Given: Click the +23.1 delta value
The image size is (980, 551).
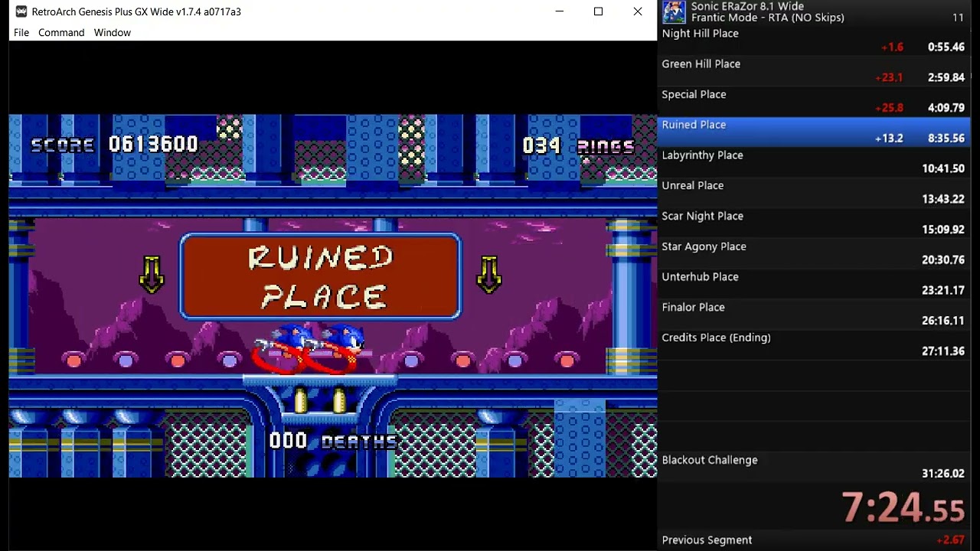Looking at the screenshot, I should pyautogui.click(x=889, y=77).
